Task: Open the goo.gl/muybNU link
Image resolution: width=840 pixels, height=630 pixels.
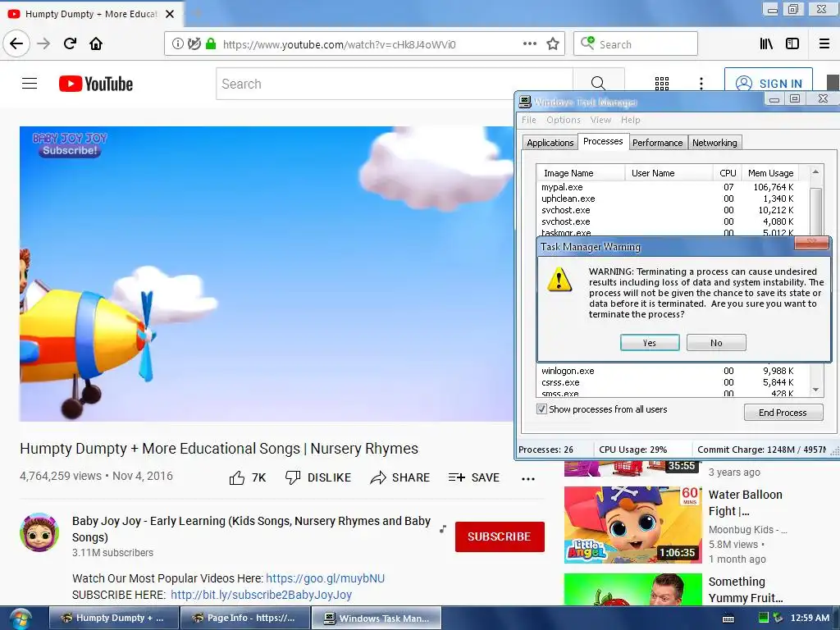Action: tap(325, 578)
